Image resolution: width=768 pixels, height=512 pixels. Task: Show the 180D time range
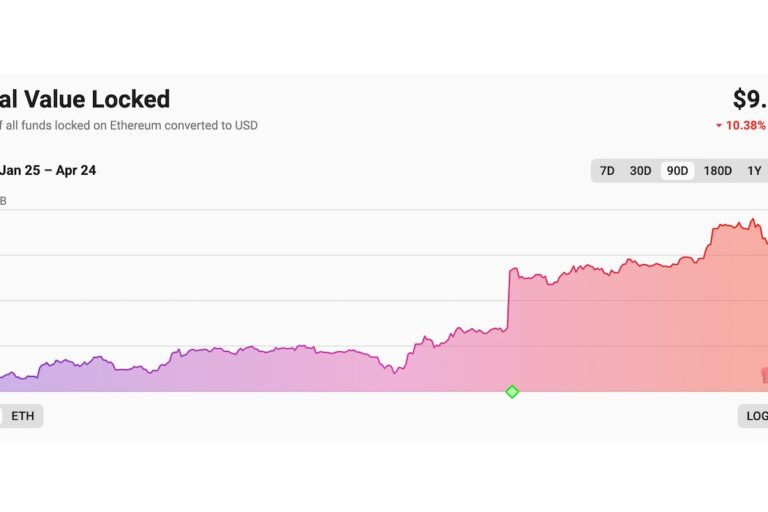(x=718, y=171)
